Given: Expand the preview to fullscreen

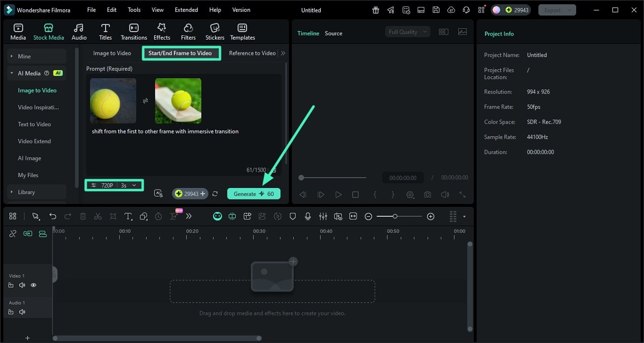Looking at the screenshot, I should tap(462, 195).
